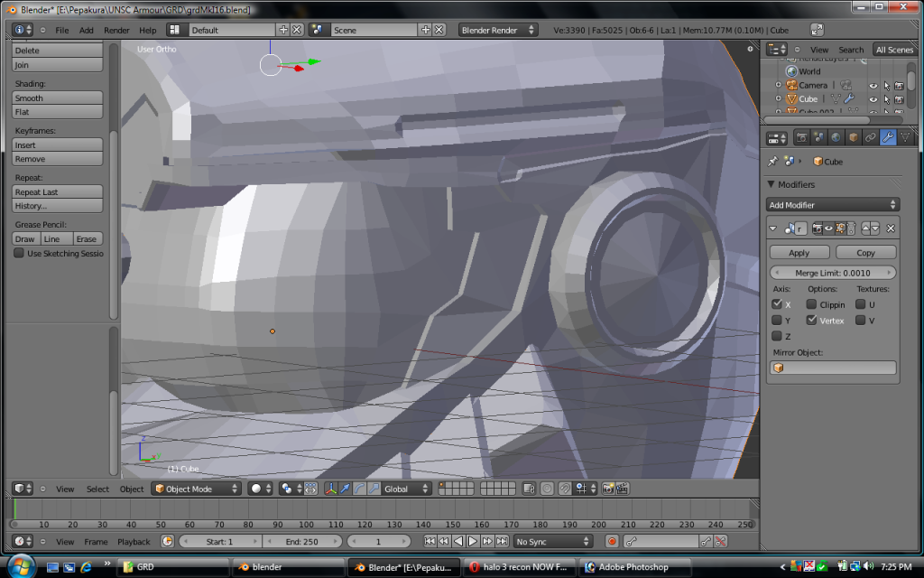Toggle the Clipping option checkbox
Screen dimensions: 924x578
[811, 304]
